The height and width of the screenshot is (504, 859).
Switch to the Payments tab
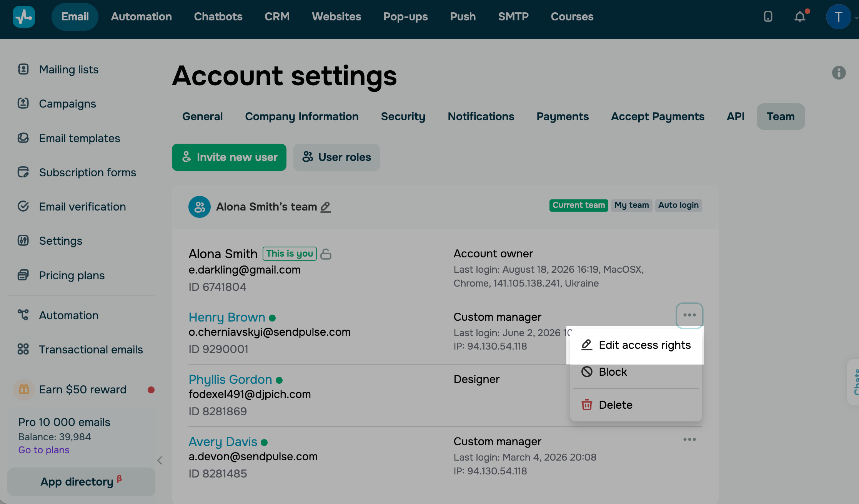[563, 116]
